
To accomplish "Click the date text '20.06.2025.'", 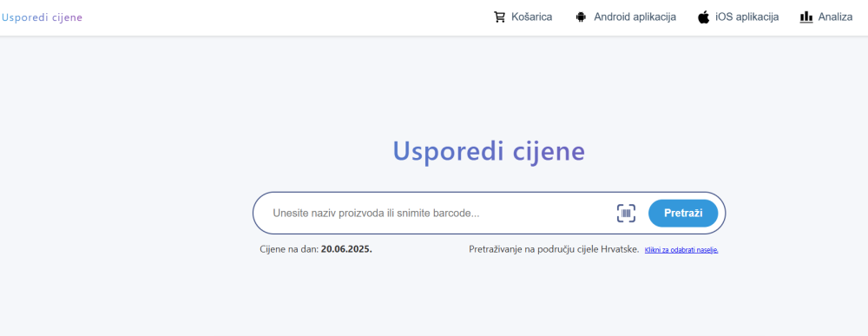I will coord(346,249).
